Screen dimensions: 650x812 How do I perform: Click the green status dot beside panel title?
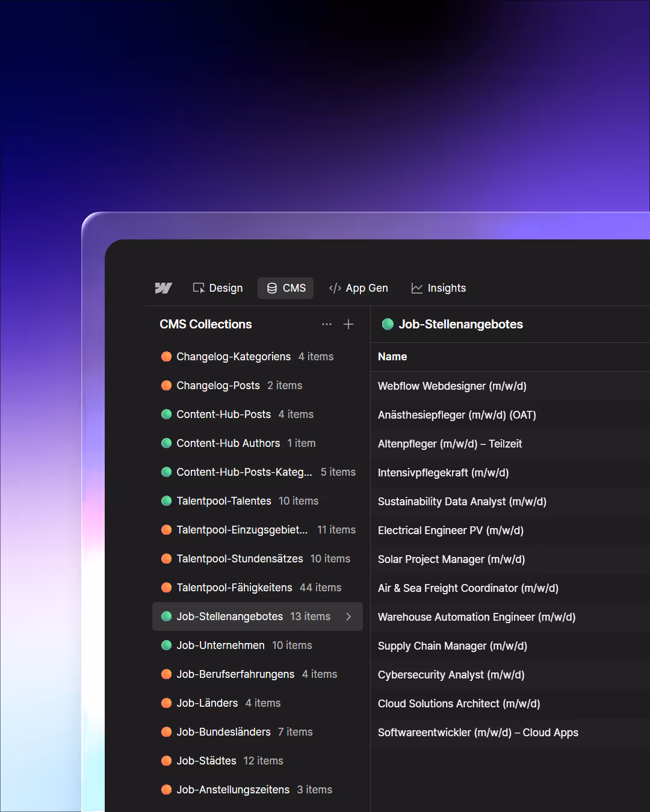pyautogui.click(x=388, y=324)
